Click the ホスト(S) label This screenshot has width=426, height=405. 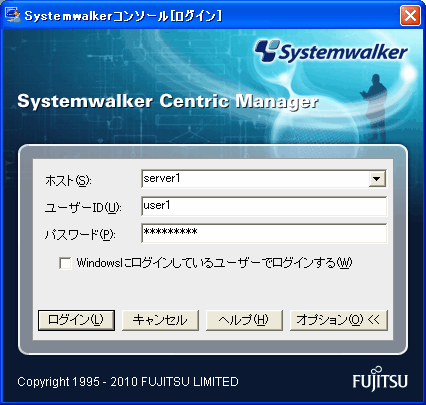[x=68, y=181]
